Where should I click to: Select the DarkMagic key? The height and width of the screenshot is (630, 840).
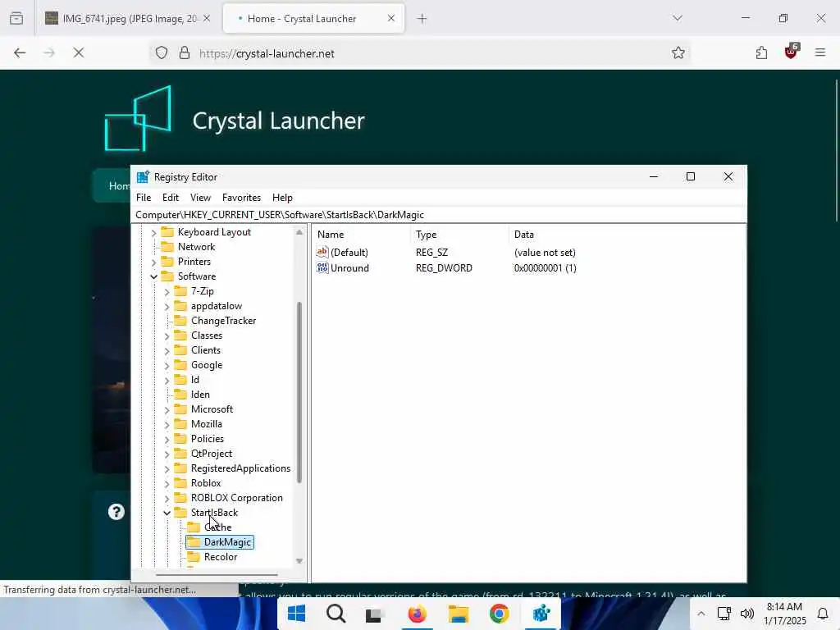(227, 542)
